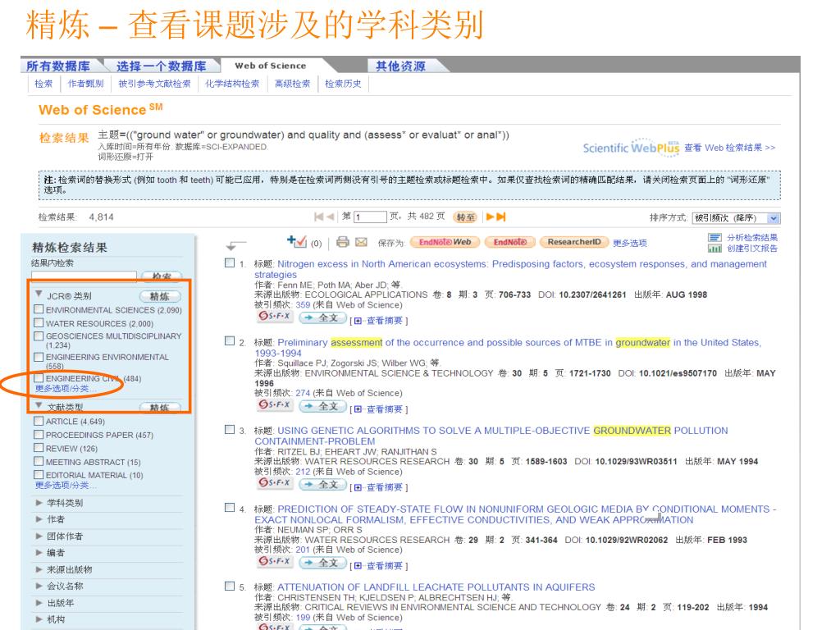840x630 pixels.
Task: Expand the 来源出版物 section
Action: [x=39, y=569]
